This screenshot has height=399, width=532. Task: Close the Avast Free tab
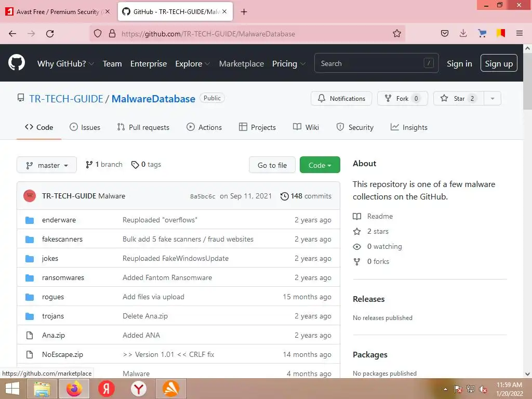point(108,11)
